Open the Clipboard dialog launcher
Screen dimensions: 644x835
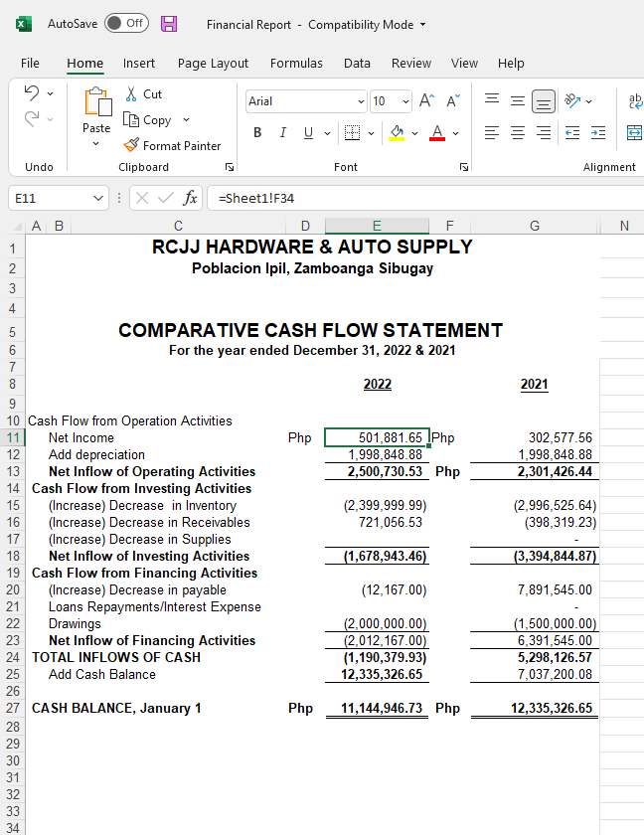tap(230, 167)
